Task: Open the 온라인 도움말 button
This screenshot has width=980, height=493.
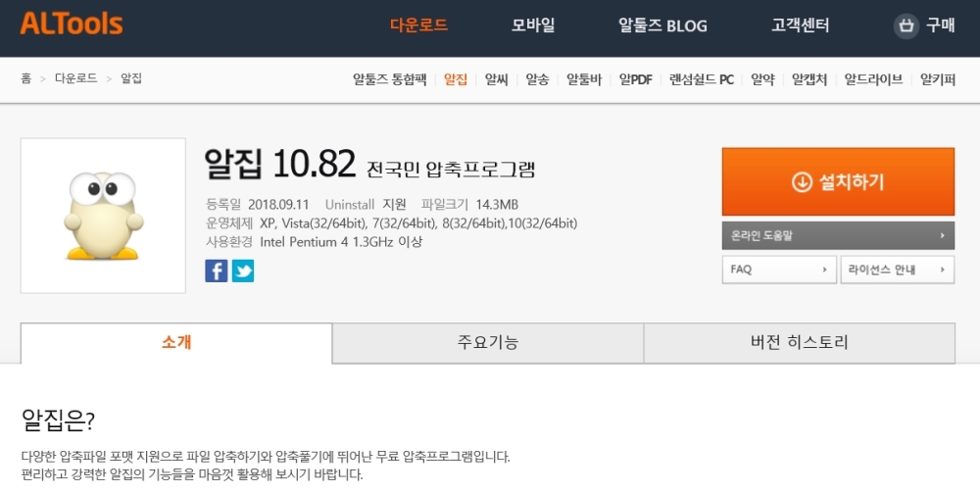Action: [x=838, y=235]
